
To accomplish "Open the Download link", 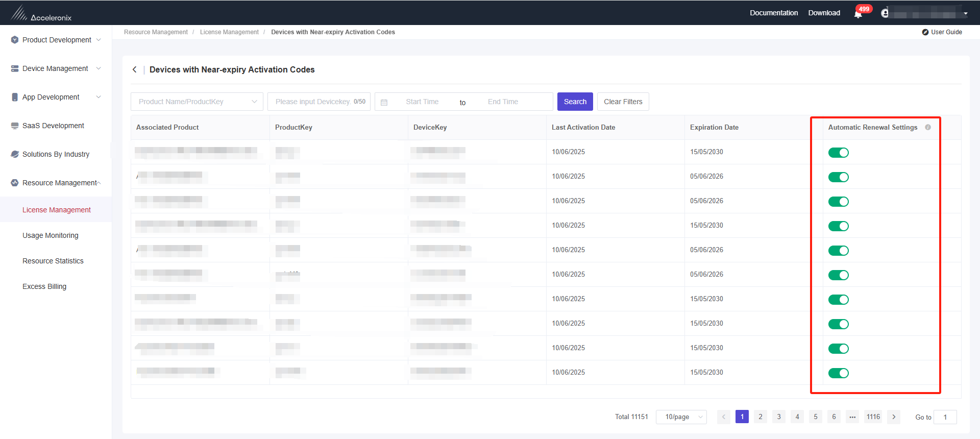I will (x=824, y=13).
